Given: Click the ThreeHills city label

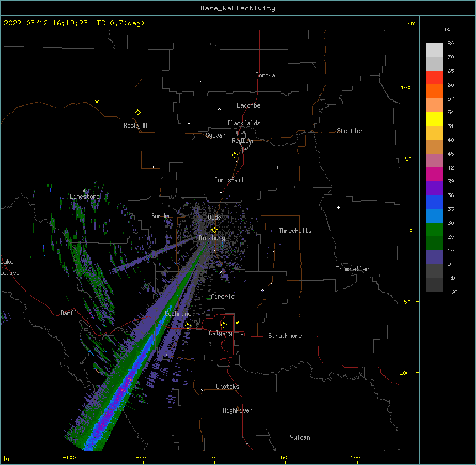Looking at the screenshot, I should (x=295, y=231).
